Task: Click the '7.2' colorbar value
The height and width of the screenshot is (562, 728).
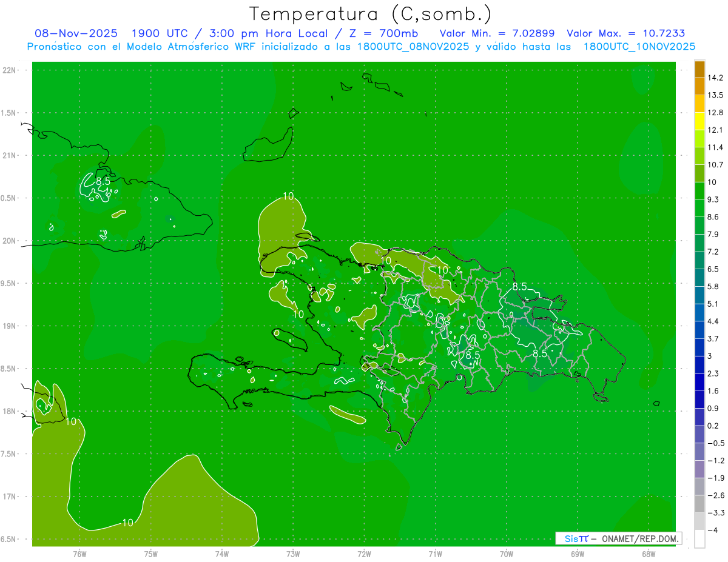Action: [713, 251]
